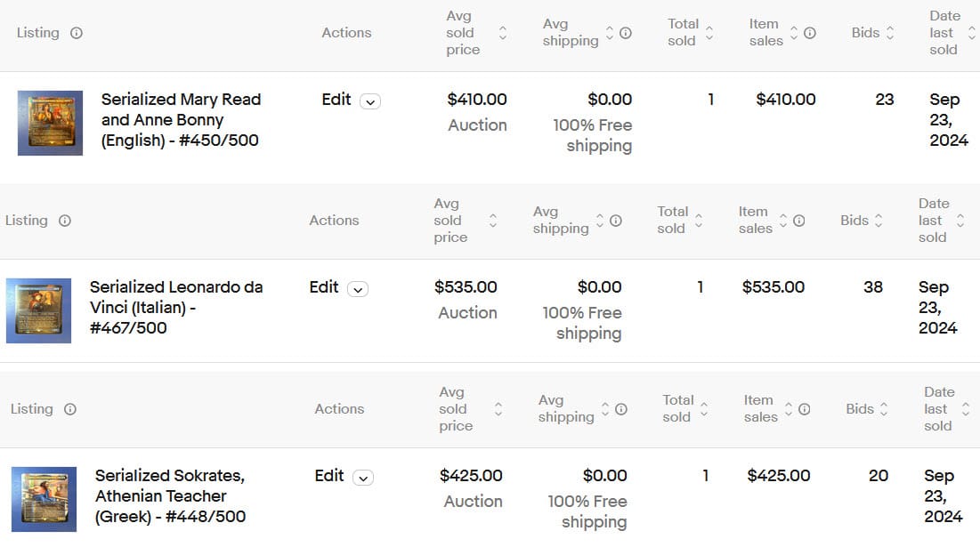Sort by Avg shipping above Sokrates row

tap(605, 409)
